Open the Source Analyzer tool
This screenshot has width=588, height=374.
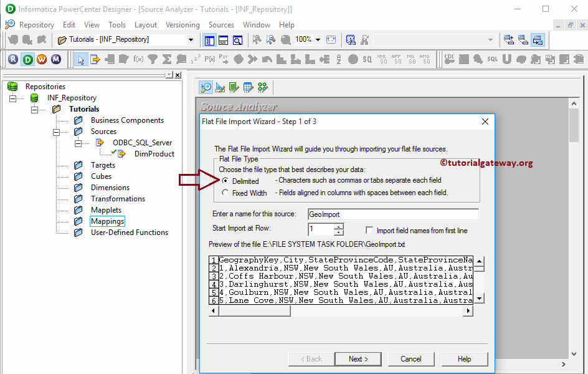point(206,87)
